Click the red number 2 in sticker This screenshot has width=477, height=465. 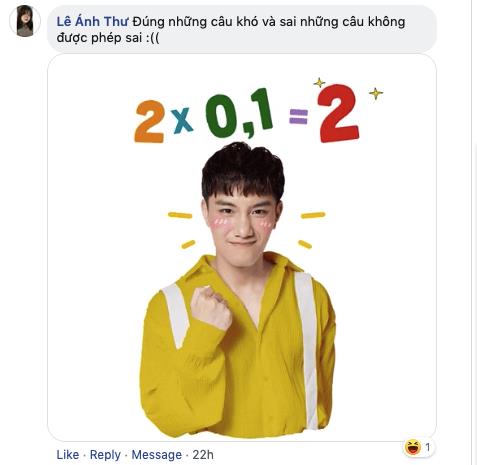pos(338,113)
